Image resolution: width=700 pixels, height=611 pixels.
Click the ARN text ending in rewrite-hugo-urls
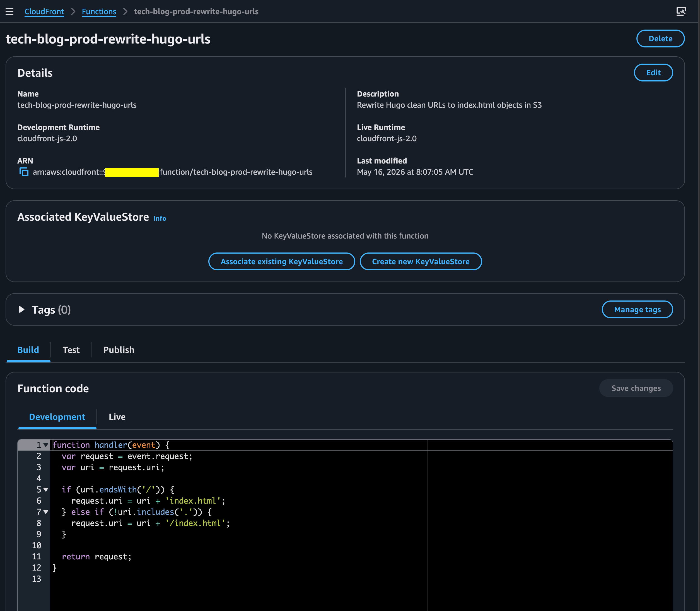[172, 172]
